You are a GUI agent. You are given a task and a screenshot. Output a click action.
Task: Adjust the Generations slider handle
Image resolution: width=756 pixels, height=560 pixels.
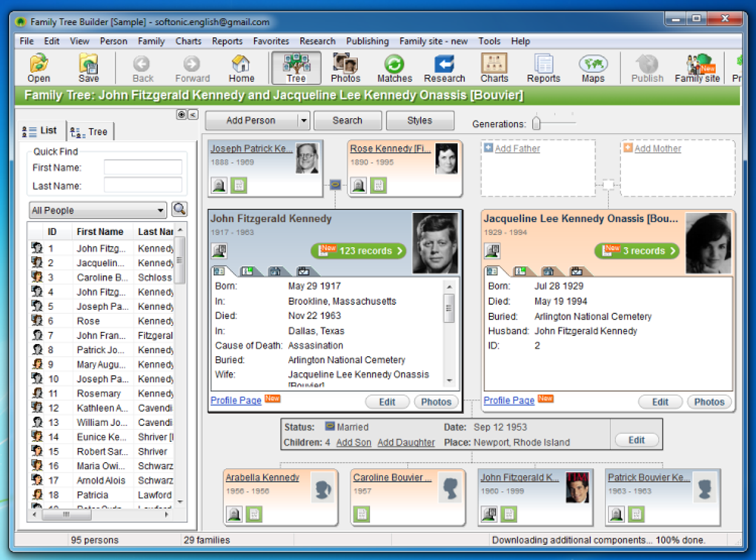pos(536,123)
